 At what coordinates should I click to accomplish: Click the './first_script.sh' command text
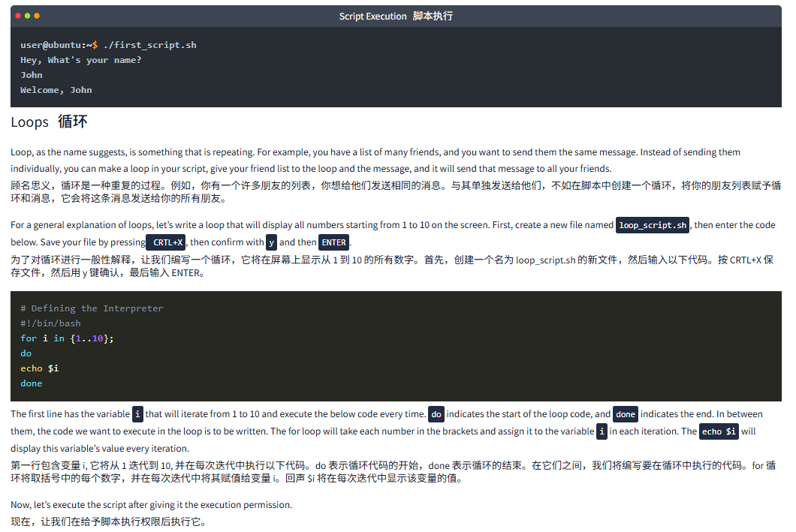(x=149, y=45)
